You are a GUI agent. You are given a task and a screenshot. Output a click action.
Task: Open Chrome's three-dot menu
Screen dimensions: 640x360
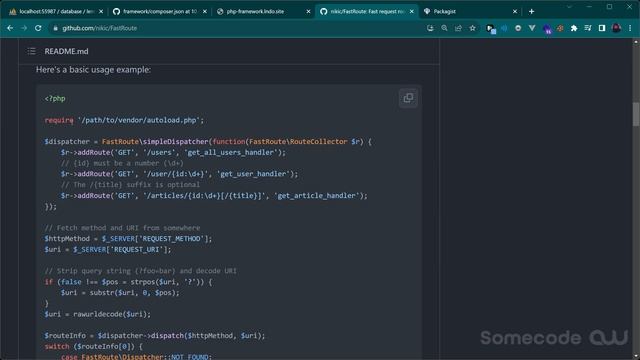[x=630, y=28]
